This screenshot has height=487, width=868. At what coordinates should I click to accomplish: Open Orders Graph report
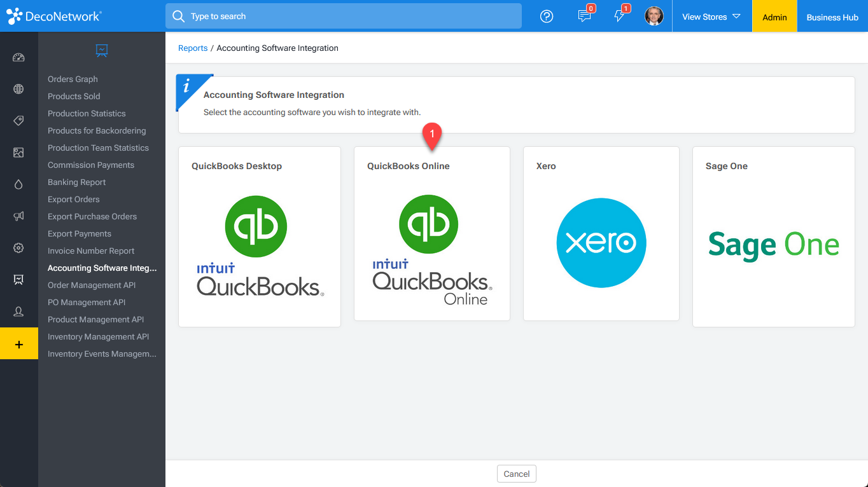pos(73,79)
